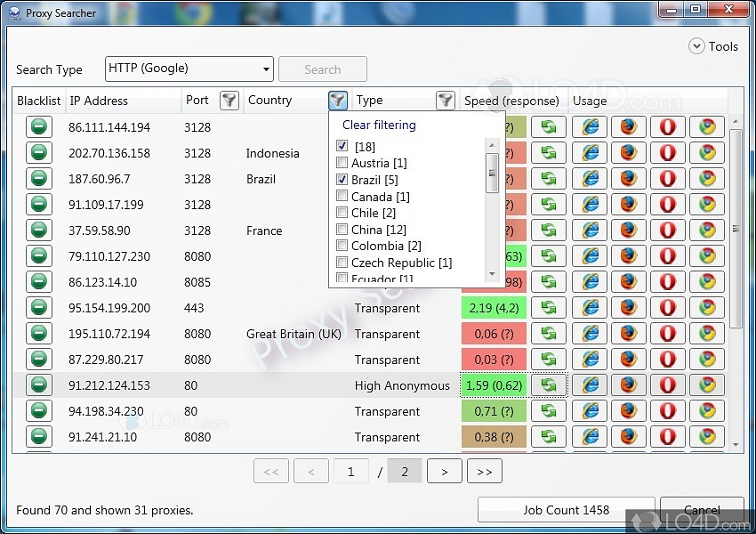This screenshot has height=534, width=756.
Task: Blacklist the proxy 91.241.21.10
Action: (38, 437)
